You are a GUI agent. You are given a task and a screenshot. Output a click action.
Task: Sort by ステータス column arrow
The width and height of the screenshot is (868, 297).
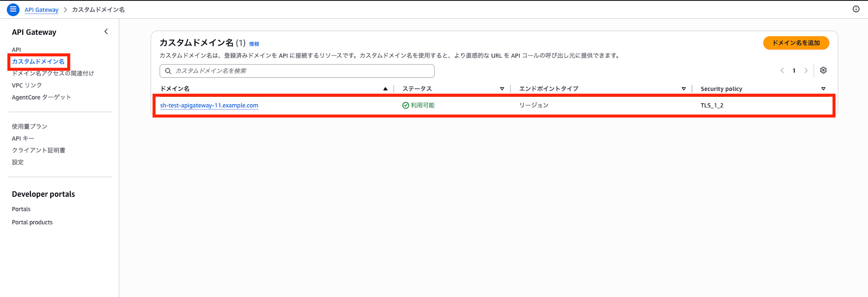pyautogui.click(x=502, y=89)
